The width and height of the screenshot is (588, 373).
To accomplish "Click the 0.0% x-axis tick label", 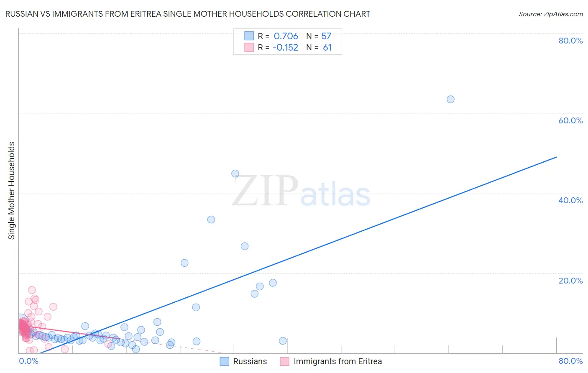I will tap(29, 361).
